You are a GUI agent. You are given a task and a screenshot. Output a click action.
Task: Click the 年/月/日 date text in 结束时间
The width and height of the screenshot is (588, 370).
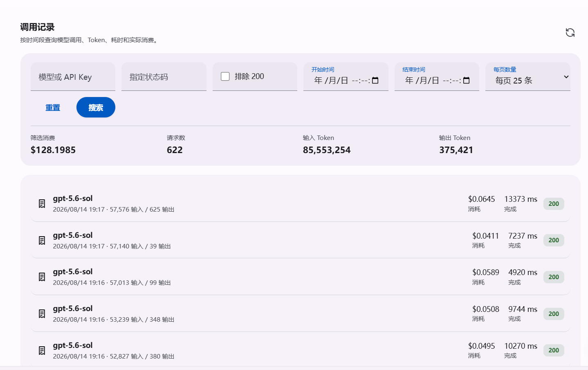click(422, 81)
